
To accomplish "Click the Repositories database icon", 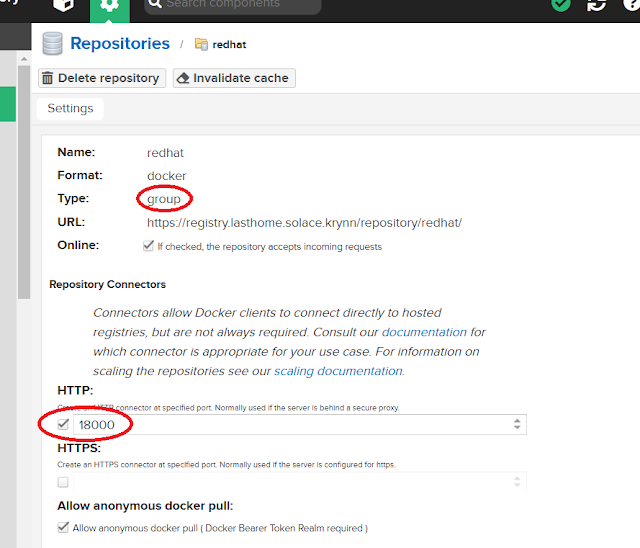I will coord(53,44).
